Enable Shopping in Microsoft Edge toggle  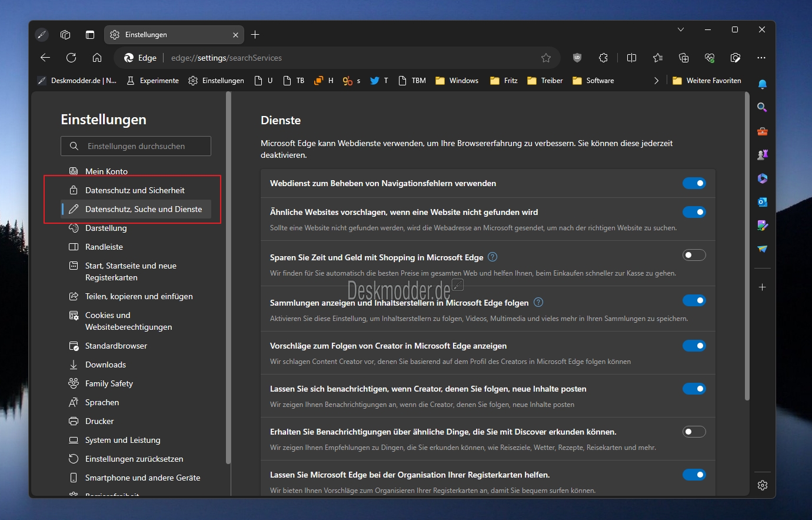(694, 255)
